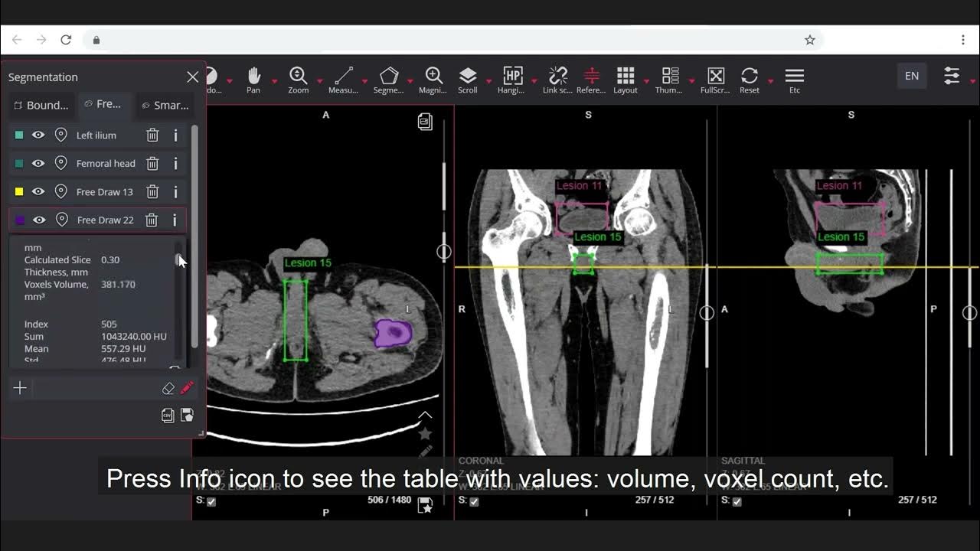Viewport: 980px width, 551px height.
Task: Select the Segmentation pentagon tool
Action: coord(388,80)
